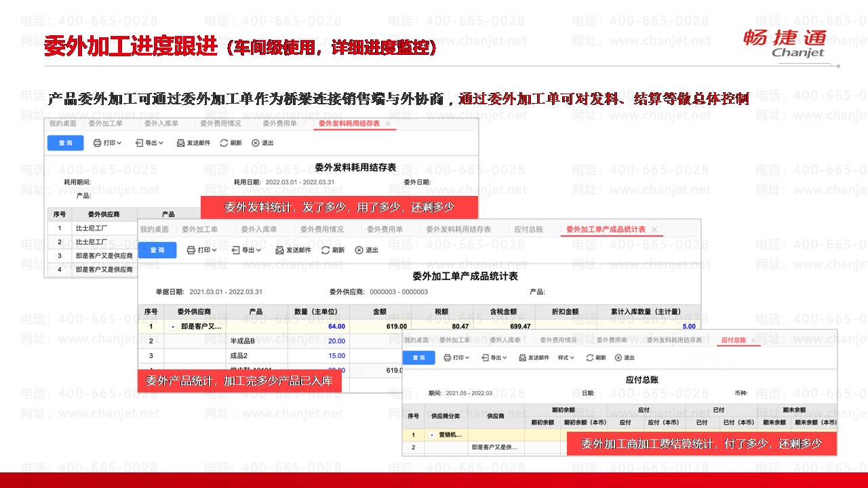868x488 pixels.
Task: Select 委外费用情况 tab in 产成品统计表 window
Action: (322, 229)
